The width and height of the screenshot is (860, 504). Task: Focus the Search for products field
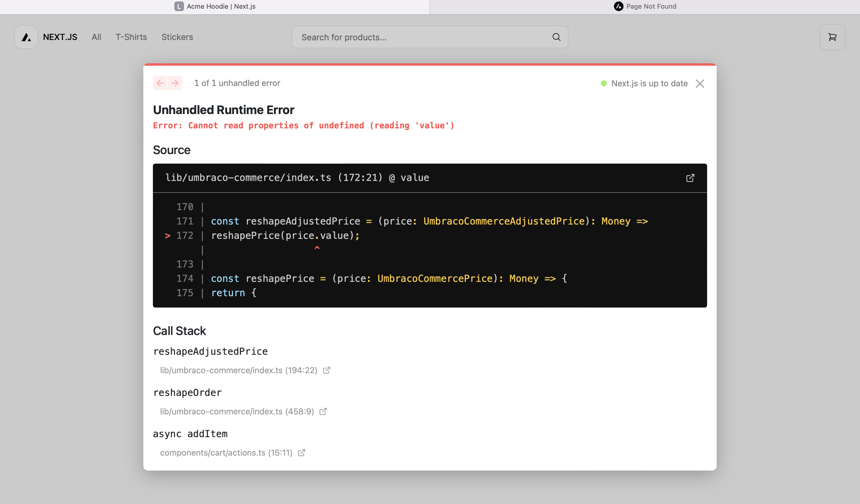point(430,37)
